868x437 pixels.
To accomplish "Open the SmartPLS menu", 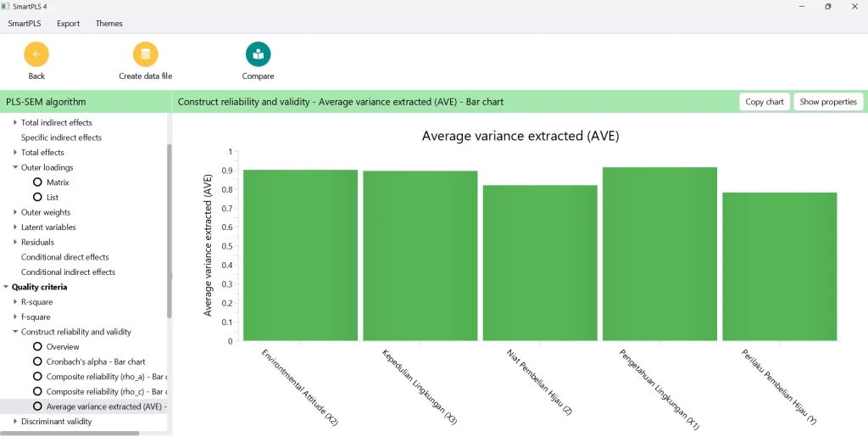I will tap(25, 24).
